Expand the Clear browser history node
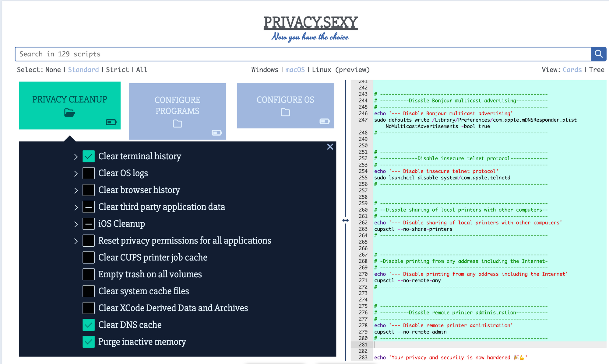Viewport: 609px width, 364px height. (x=76, y=190)
